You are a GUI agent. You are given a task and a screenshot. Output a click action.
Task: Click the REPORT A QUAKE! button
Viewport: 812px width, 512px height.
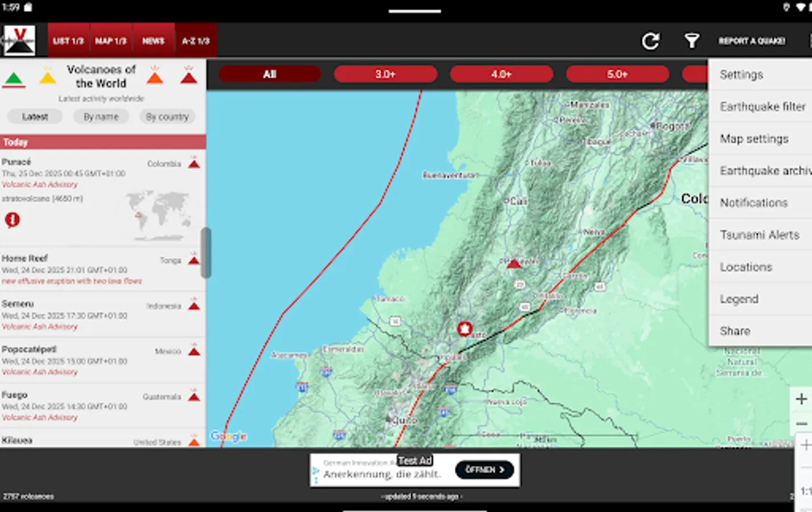[752, 40]
